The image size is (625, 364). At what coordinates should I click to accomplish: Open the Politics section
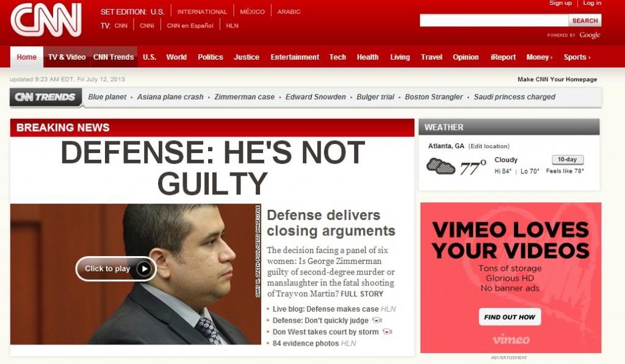211,57
